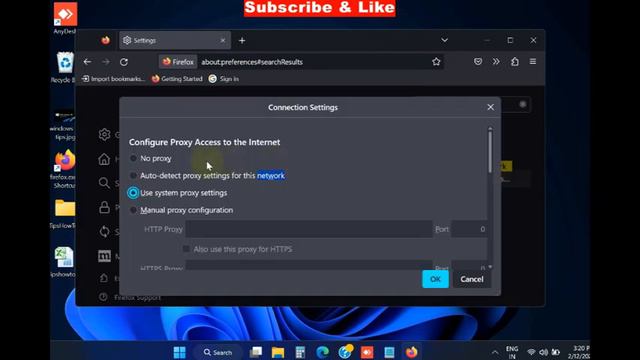Select the Excel file desktop icon

tap(64, 262)
